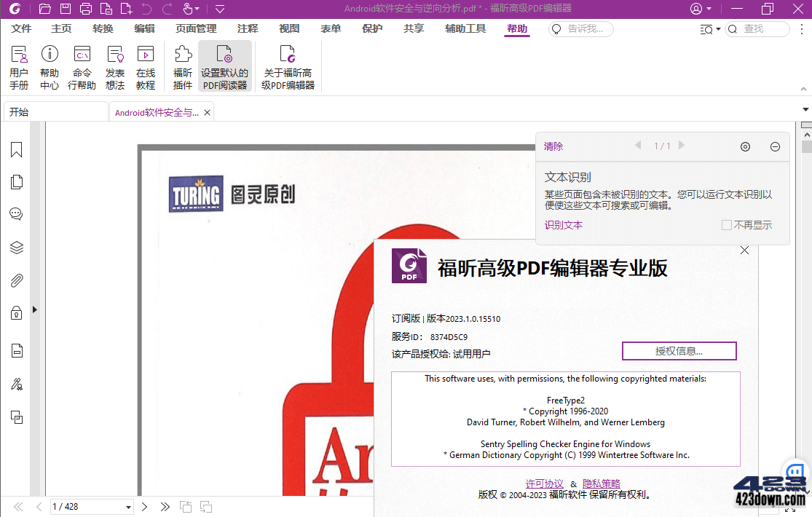Click 设置默认的PDF阅读器 icon
This screenshot has width=812, height=517.
224,64
